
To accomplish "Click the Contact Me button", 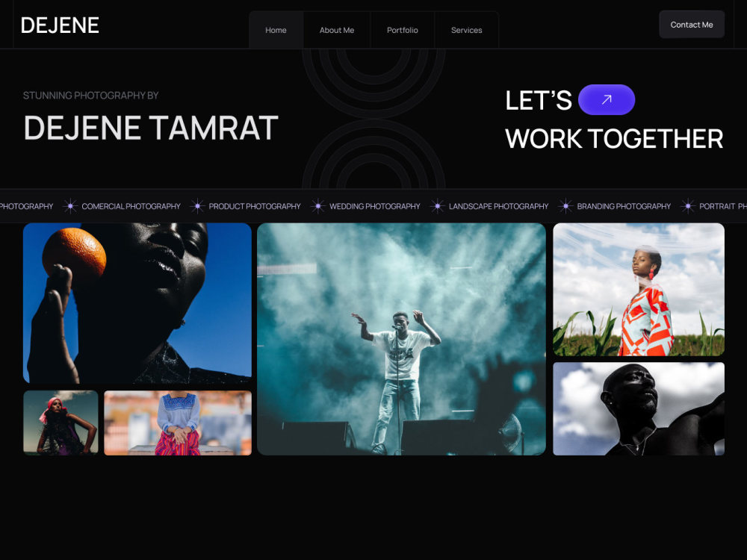I will (x=692, y=25).
